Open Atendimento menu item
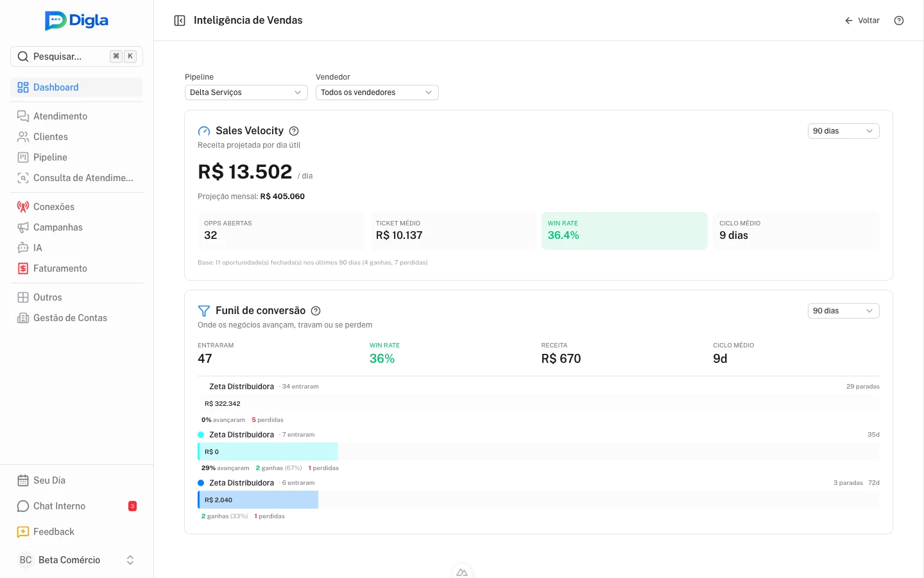Image resolution: width=924 pixels, height=578 pixels. (x=76, y=116)
